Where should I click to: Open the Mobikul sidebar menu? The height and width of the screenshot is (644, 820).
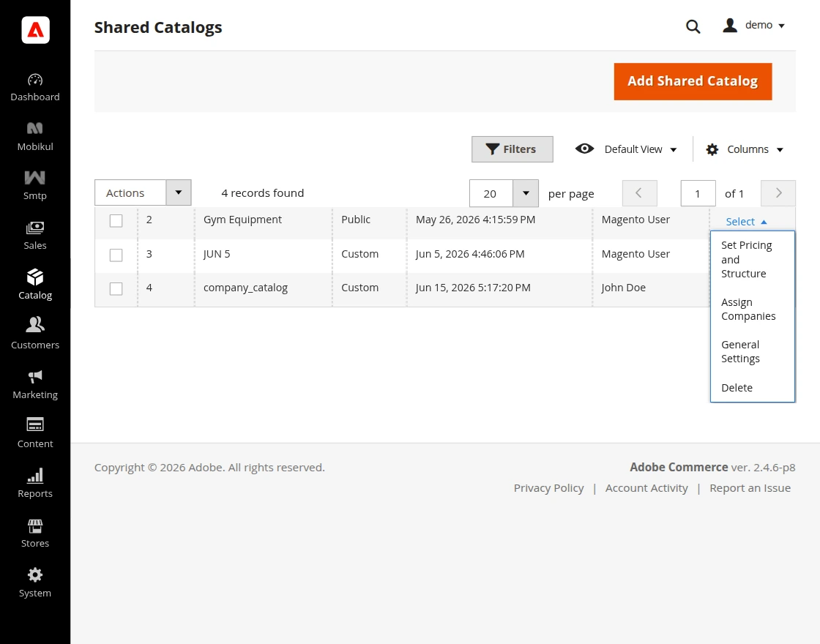35,137
